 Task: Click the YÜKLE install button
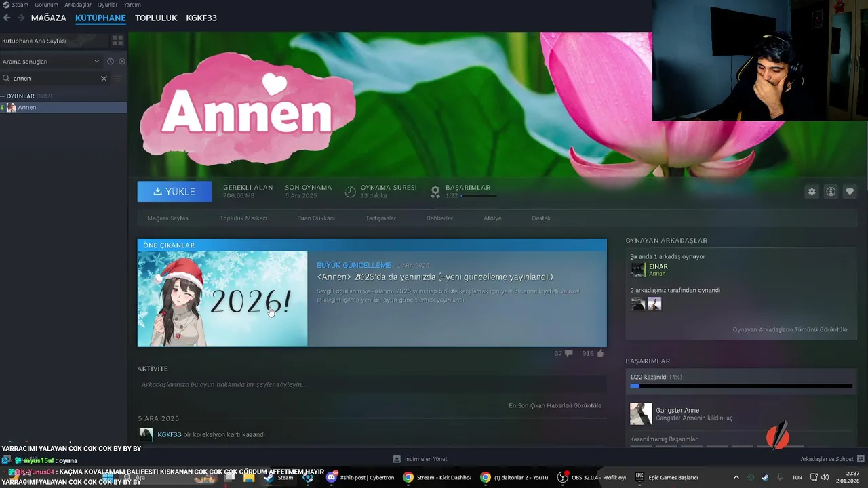coord(174,192)
